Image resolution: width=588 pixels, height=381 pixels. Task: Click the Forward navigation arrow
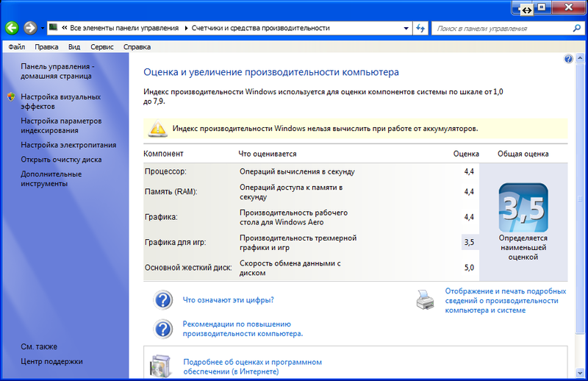click(30, 28)
